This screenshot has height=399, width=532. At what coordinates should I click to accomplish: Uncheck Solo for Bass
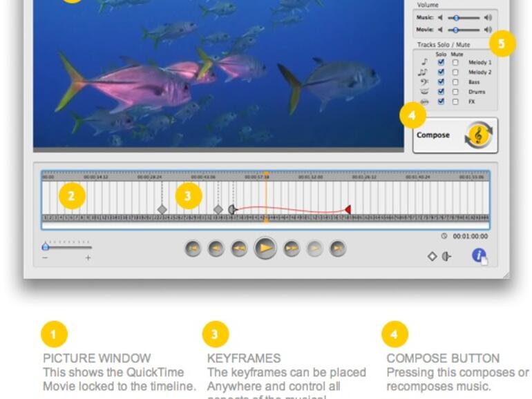(441, 81)
